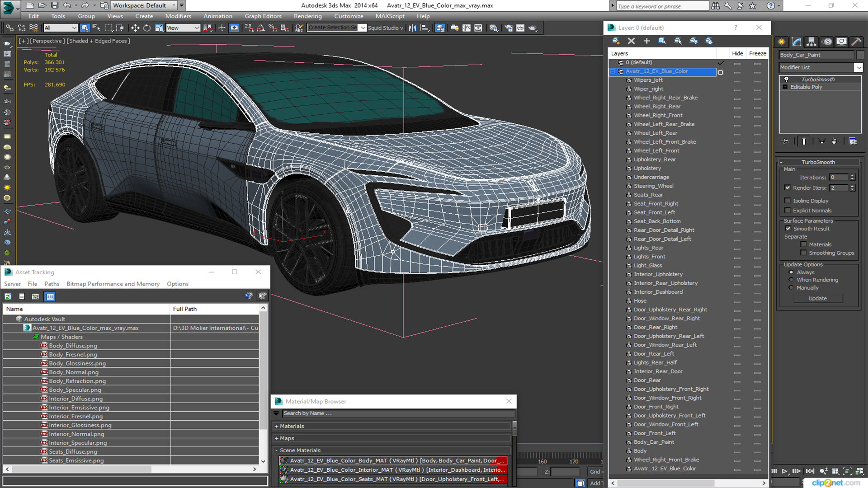The width and height of the screenshot is (868, 488).
Task: Click Refresh icon in Asset Tracking toolbar
Action: click(x=8, y=296)
